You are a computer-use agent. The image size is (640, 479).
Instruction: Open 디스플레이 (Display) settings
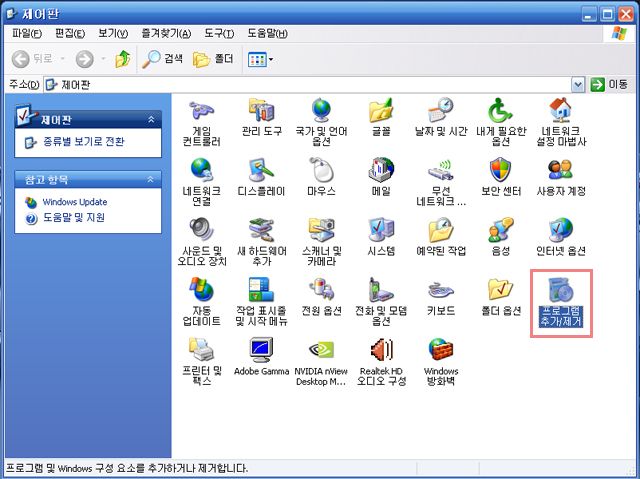click(262, 177)
